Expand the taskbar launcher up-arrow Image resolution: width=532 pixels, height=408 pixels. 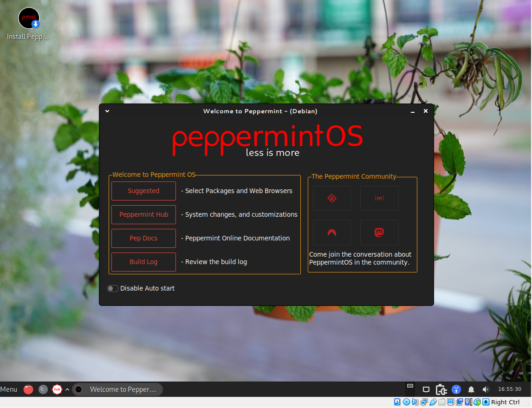[x=67, y=390]
